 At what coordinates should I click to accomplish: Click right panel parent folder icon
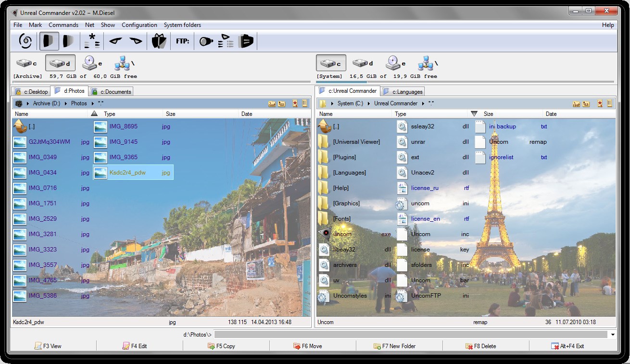586,103
